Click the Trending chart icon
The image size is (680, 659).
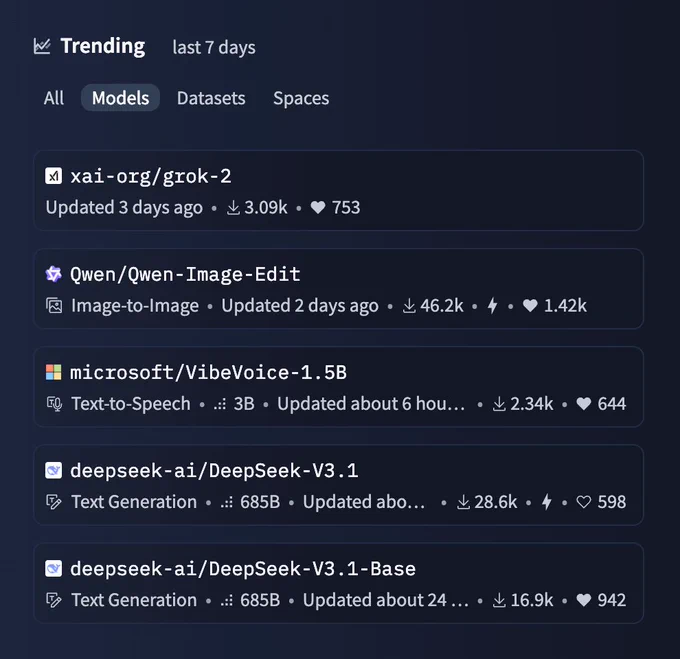(42, 46)
